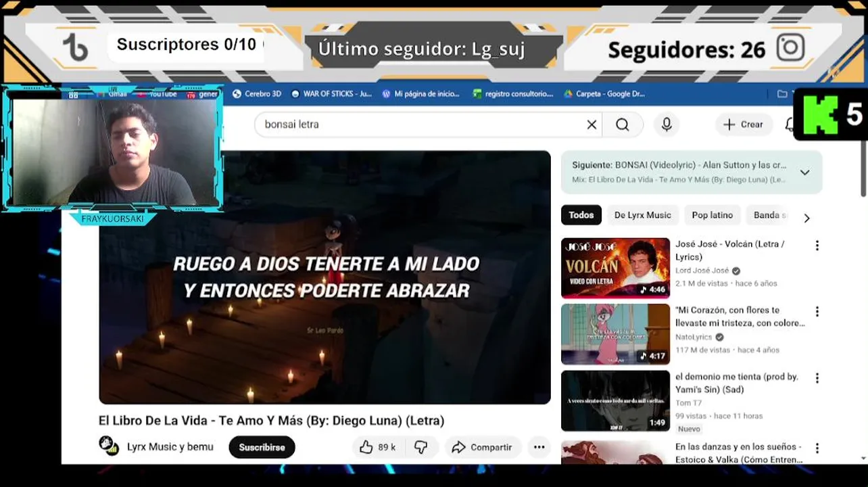Click the green Kick logo badge
Screen dimensions: 868x487
coord(820,115)
